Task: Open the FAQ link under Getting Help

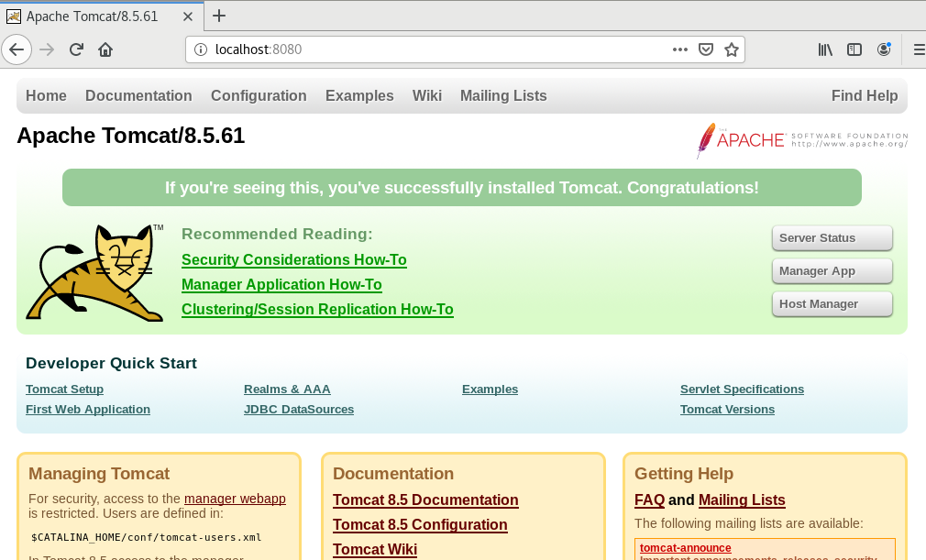Action: 650,500
